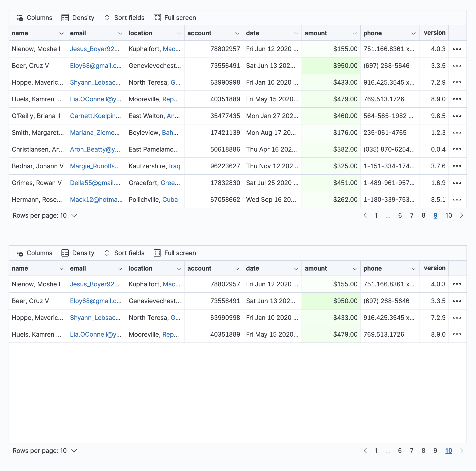476x471 pixels.
Task: Open row actions for Hermann, Rose row
Action: coord(457,200)
